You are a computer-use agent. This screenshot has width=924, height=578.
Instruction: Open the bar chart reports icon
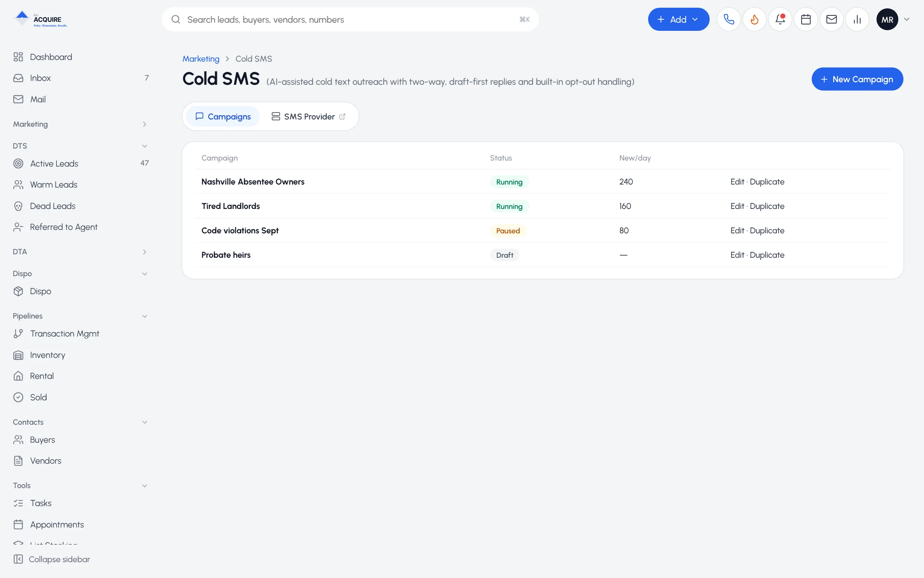[857, 19]
